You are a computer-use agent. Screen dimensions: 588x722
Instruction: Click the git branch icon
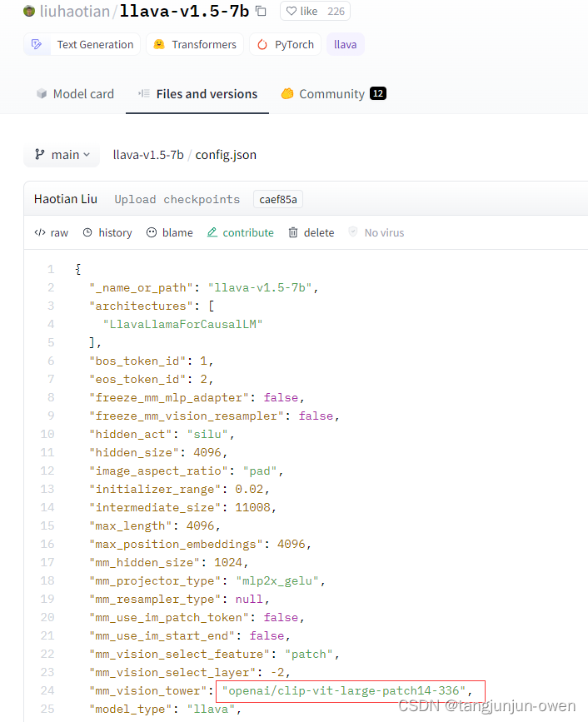[x=40, y=154]
